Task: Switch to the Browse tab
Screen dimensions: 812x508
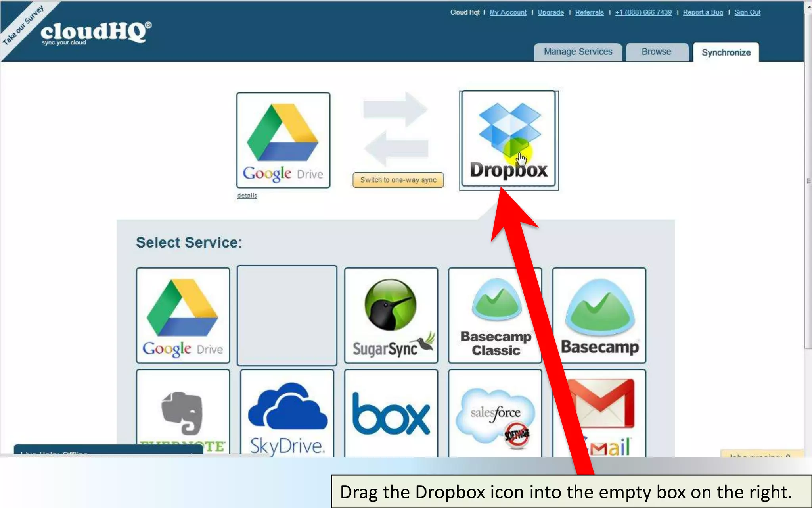Action: click(x=656, y=52)
